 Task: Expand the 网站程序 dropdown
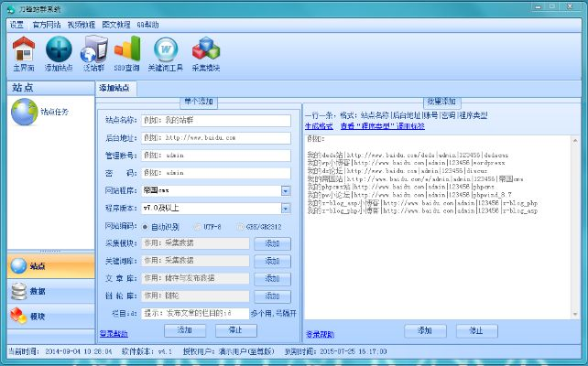click(x=285, y=190)
